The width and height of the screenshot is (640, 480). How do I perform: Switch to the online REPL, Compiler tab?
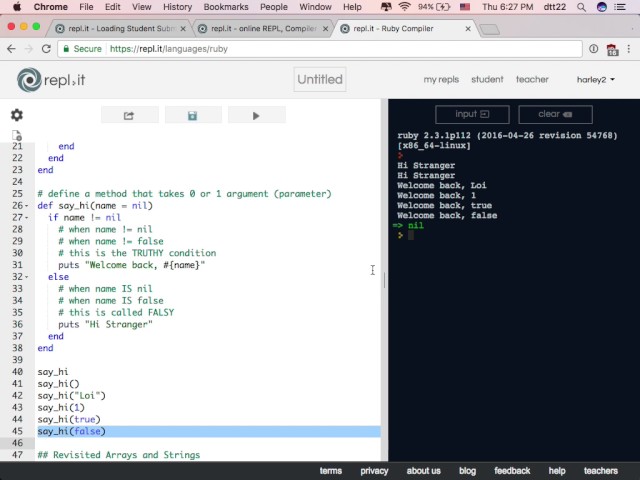(x=263, y=29)
